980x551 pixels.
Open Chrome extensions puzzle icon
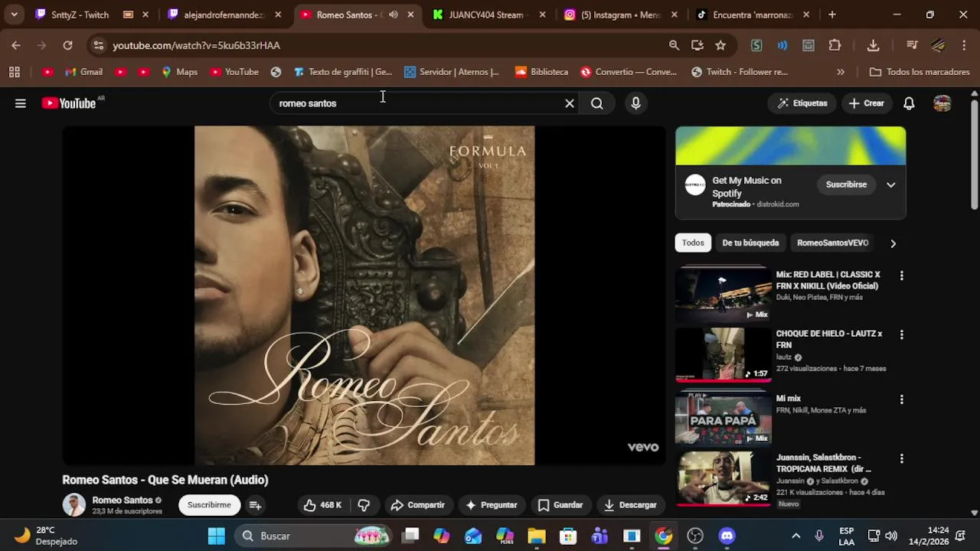click(x=835, y=45)
